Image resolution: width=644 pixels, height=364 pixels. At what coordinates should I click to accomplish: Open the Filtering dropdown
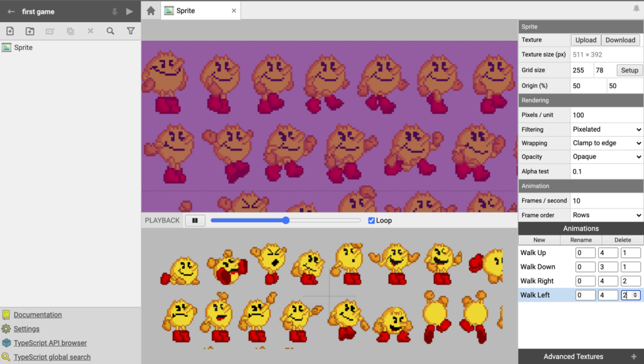[607, 129]
